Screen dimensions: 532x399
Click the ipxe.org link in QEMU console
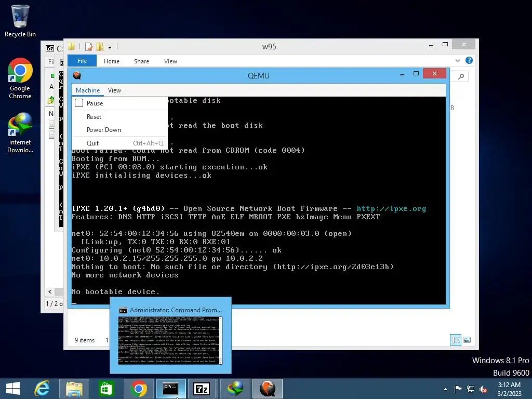[x=391, y=209]
